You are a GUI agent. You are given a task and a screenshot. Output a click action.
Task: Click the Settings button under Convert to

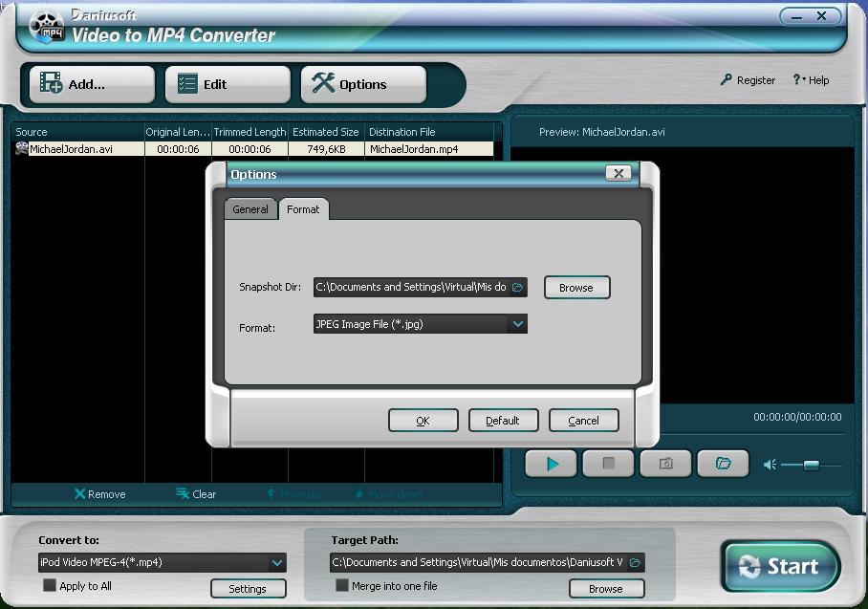[x=248, y=589]
